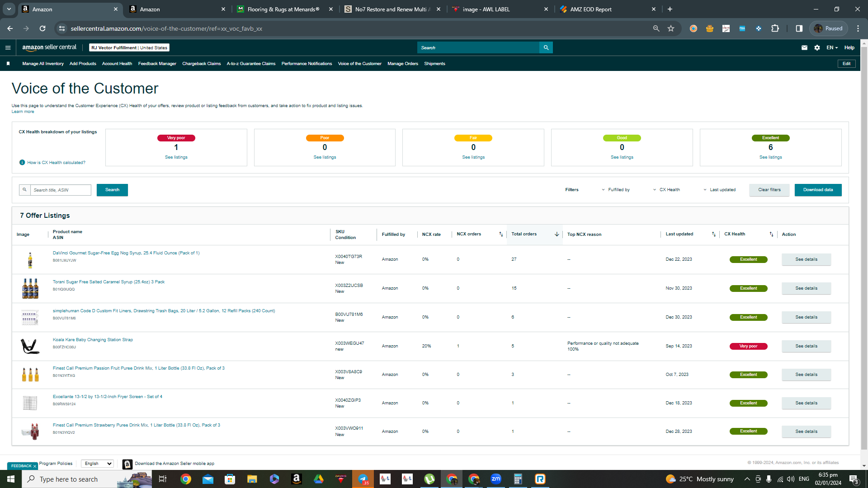Click the Clear filters button
Screen dimensions: 868x488
coord(769,190)
